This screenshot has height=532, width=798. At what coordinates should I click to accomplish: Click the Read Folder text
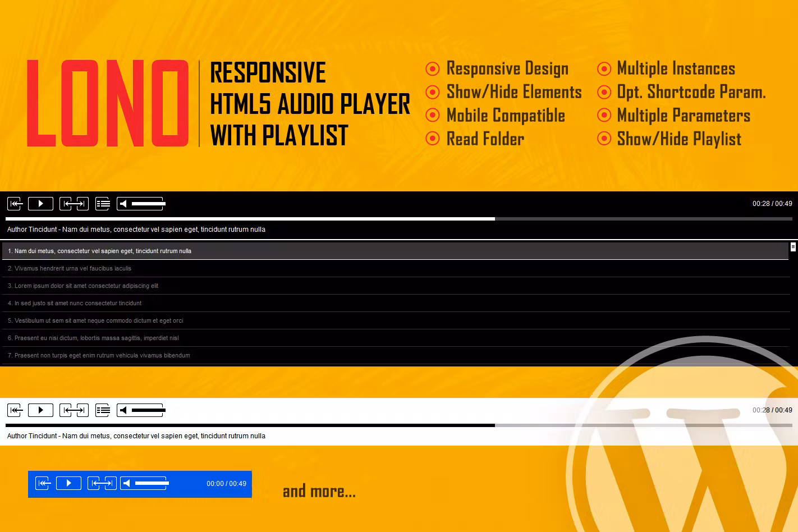click(x=485, y=139)
